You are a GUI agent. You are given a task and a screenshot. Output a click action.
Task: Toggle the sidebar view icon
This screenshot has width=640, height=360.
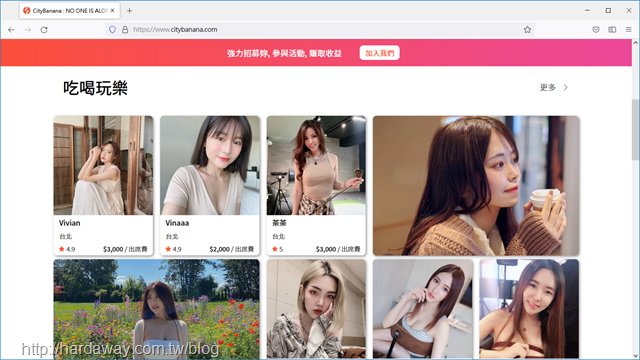(x=612, y=29)
